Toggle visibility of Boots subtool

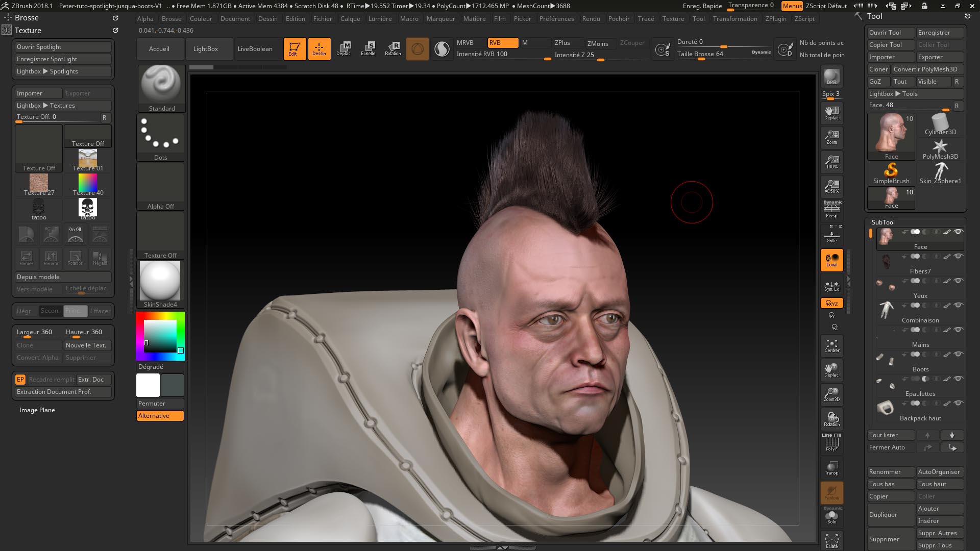click(x=959, y=354)
